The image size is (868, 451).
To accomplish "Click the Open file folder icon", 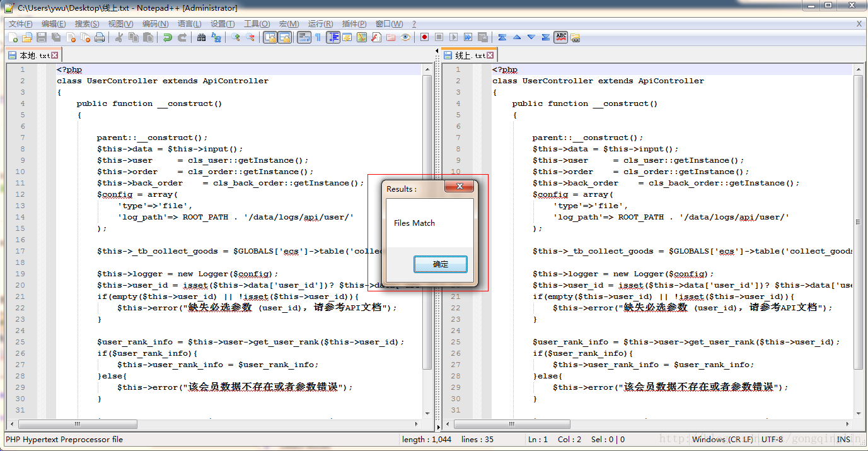I will pyautogui.click(x=27, y=37).
